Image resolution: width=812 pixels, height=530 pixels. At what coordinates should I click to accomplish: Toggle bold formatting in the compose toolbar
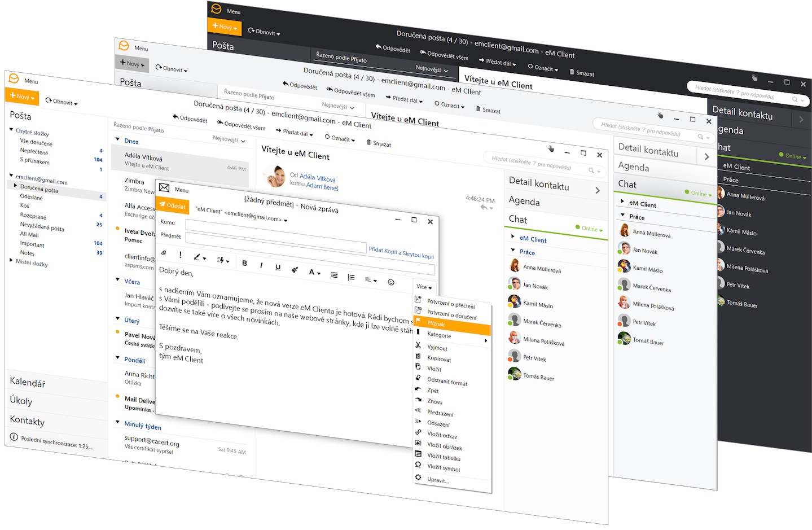pos(244,263)
